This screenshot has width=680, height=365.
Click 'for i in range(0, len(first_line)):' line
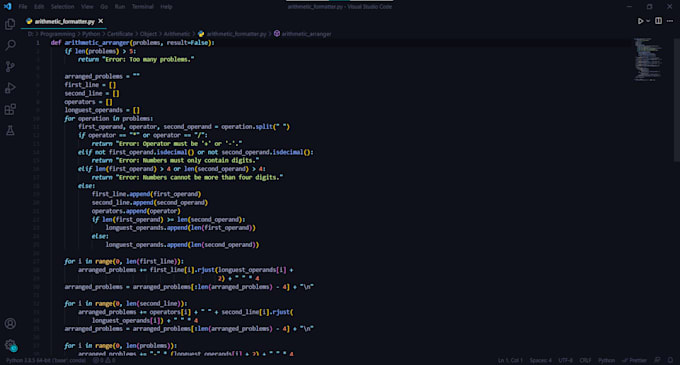click(x=124, y=261)
